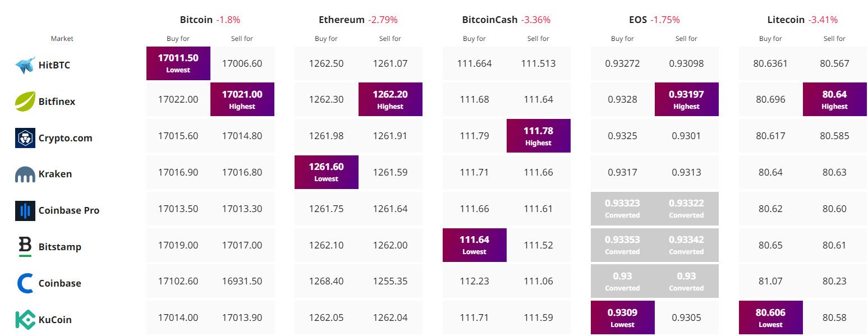Click KuCoin lowest EOS buy price 0.9309

coord(623,317)
